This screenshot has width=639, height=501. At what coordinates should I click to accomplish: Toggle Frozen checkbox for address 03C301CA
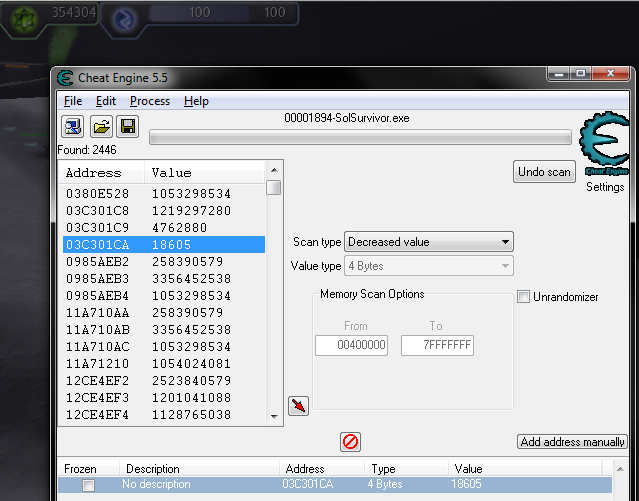tap(88, 485)
